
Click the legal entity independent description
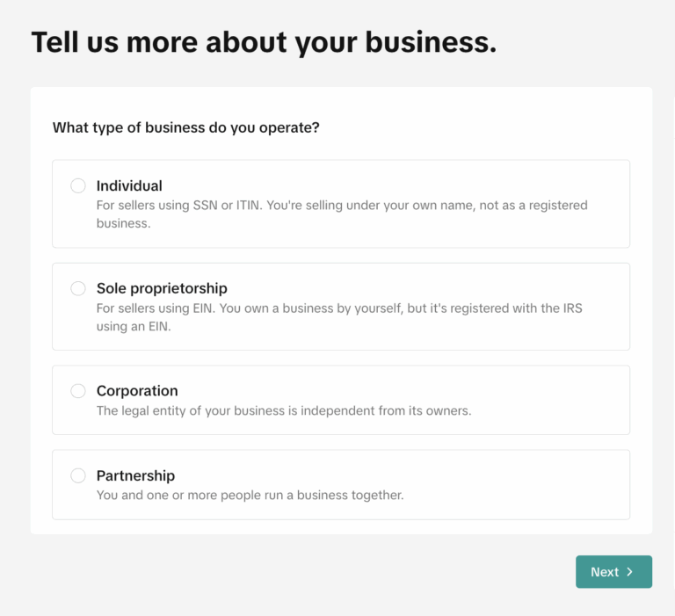coord(284,410)
